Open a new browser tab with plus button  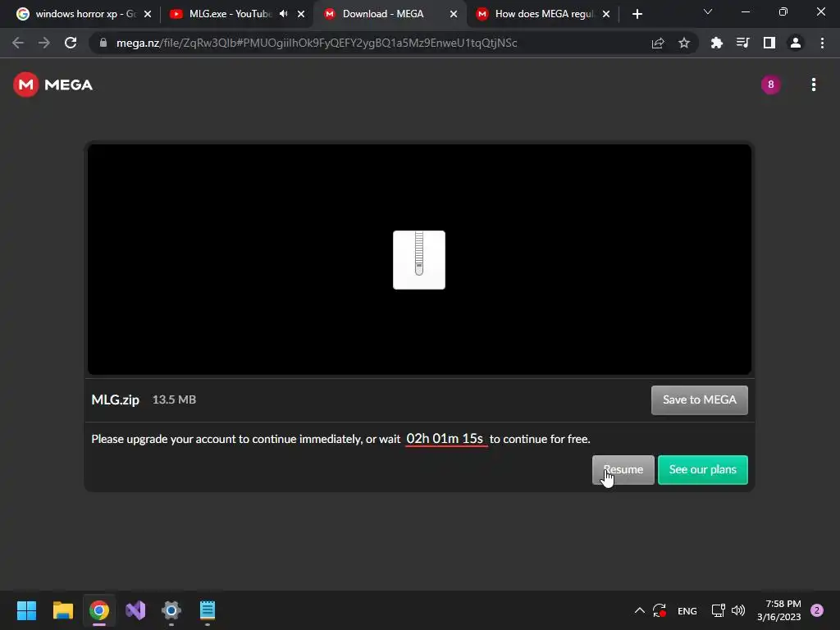click(x=637, y=14)
